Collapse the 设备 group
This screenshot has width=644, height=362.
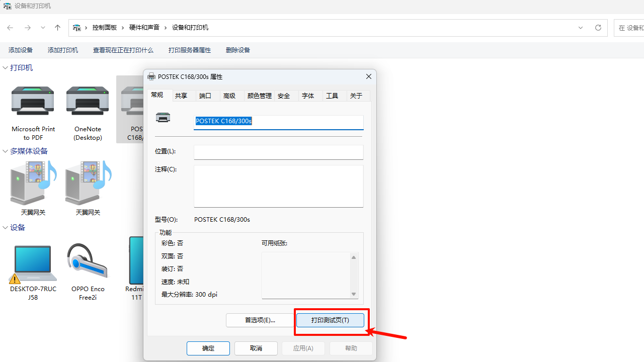pos(6,227)
